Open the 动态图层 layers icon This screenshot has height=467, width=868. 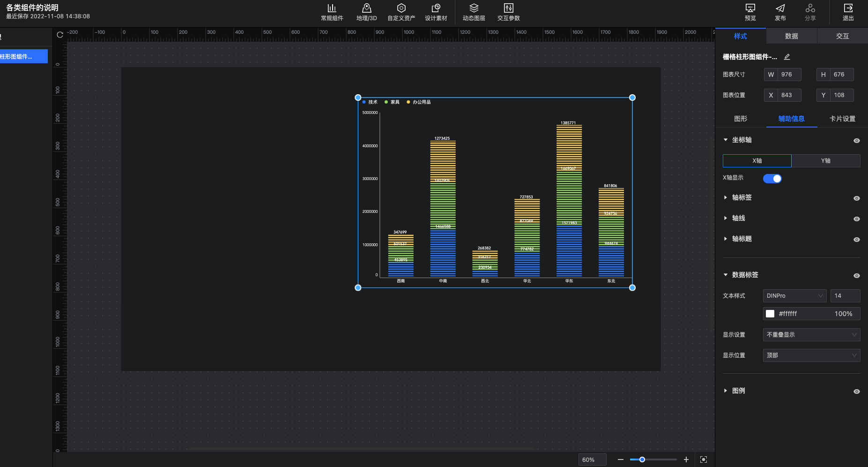tap(474, 12)
